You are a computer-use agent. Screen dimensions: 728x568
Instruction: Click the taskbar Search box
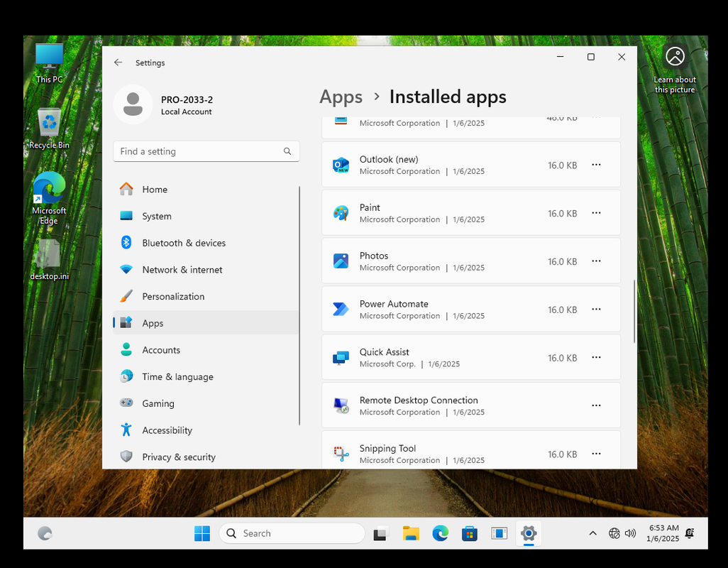[x=292, y=534]
